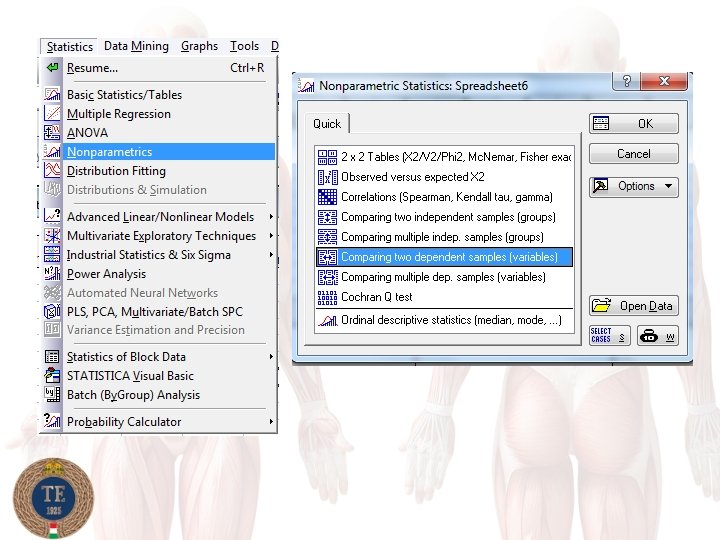Expand the Multivariate Exploratory Techniques submenu arrow
720x540 pixels.
pos(271,236)
